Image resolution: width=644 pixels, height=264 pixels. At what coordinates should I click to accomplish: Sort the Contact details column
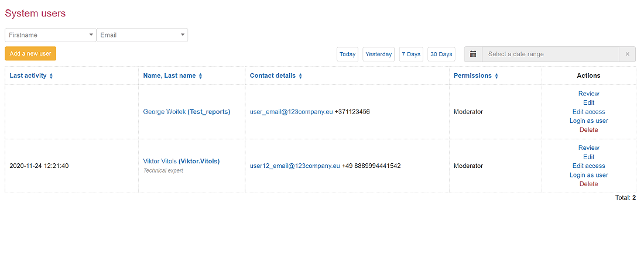coord(300,76)
